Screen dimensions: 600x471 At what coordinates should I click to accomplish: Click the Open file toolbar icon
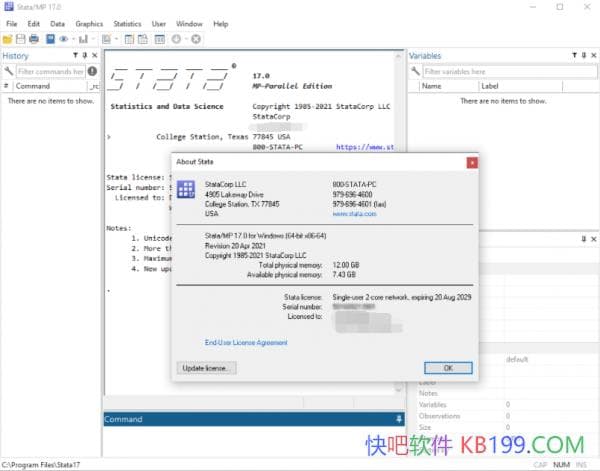coord(8,39)
